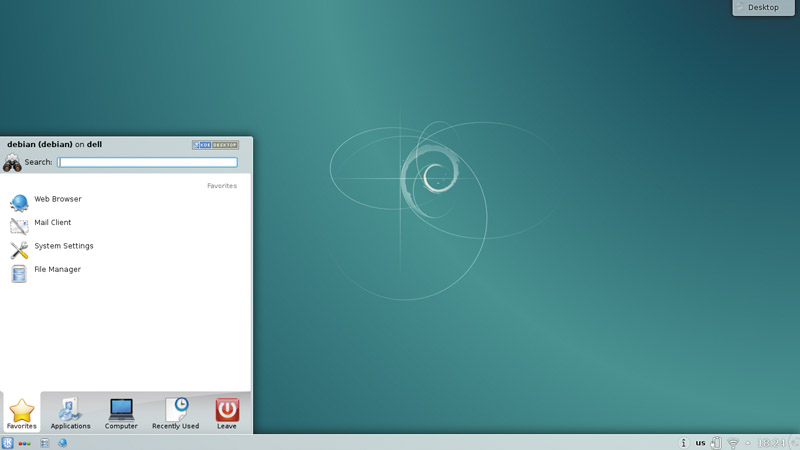The height and width of the screenshot is (450, 800).
Task: Switch to the Applications tab
Action: [x=70, y=413]
